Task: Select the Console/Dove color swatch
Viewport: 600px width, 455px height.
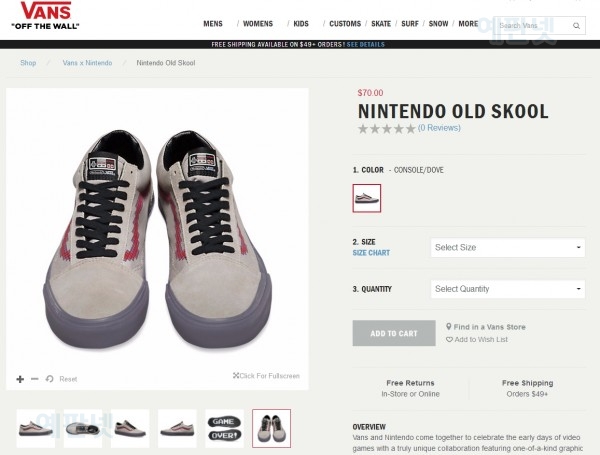Action: (367, 198)
